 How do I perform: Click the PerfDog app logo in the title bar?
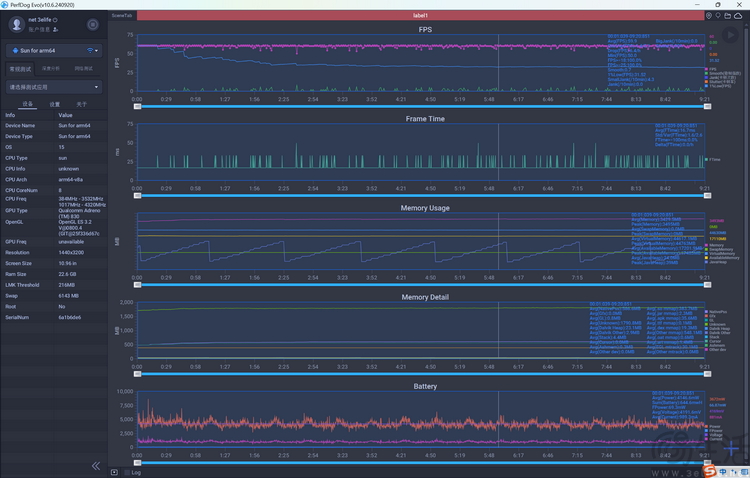click(x=5, y=5)
